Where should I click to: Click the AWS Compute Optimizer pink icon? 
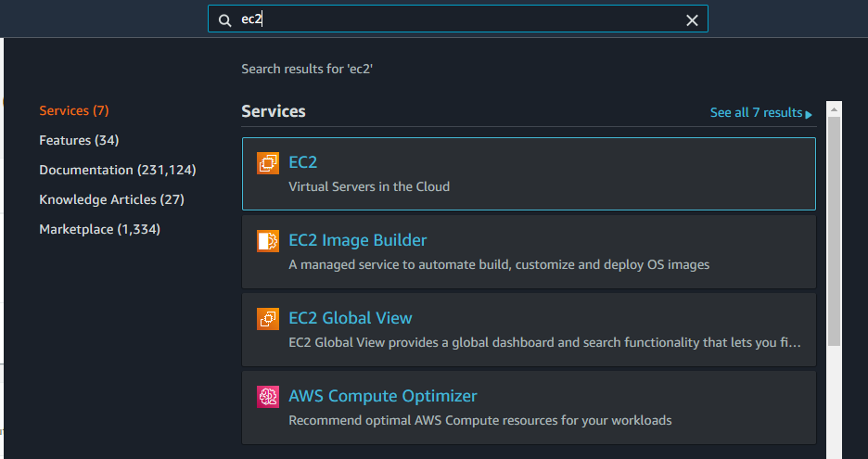point(268,397)
